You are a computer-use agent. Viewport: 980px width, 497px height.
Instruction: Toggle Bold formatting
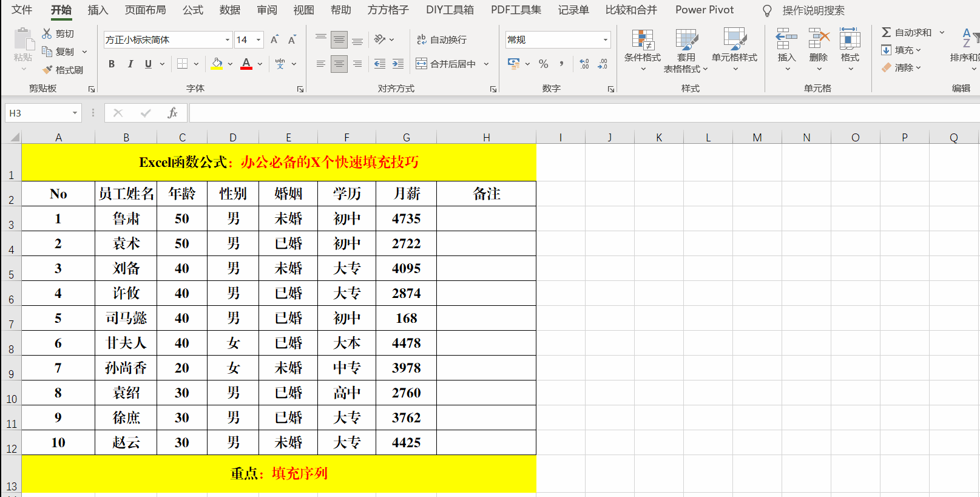(112, 64)
